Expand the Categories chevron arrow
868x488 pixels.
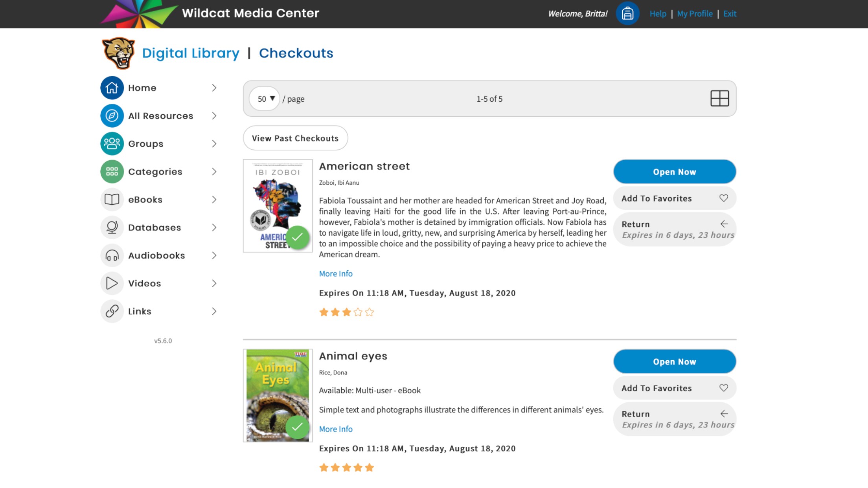click(214, 172)
